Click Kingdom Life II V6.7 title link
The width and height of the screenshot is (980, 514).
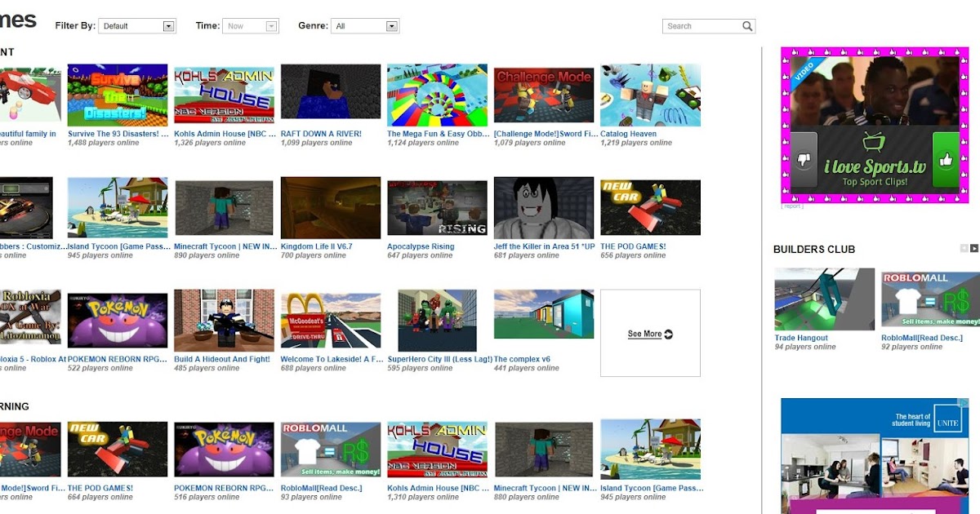317,246
